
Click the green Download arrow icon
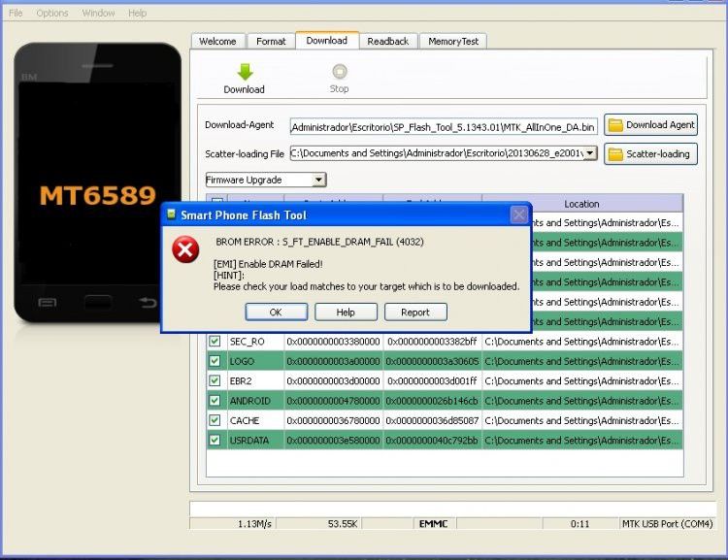click(245, 72)
